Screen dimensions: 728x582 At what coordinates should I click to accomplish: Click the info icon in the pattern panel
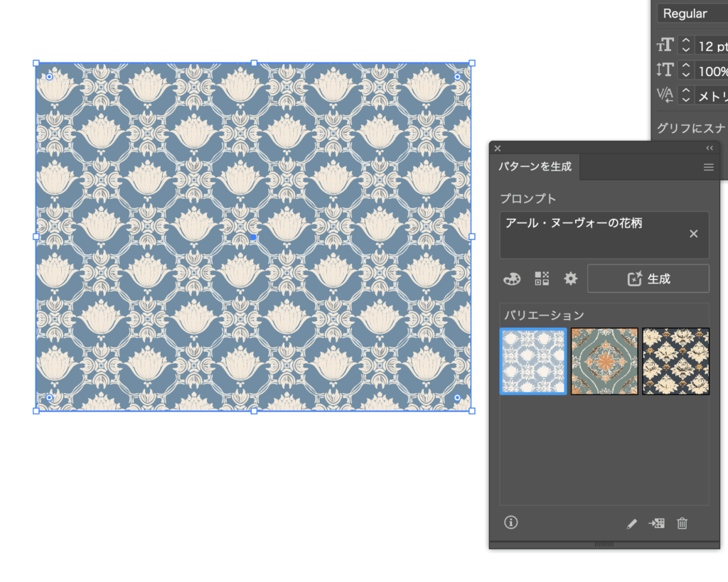point(510,522)
